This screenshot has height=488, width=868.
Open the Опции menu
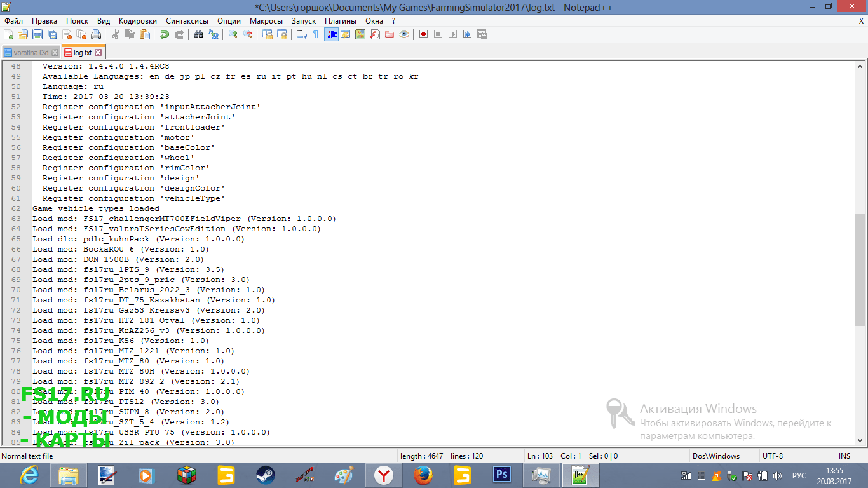pyautogui.click(x=229, y=21)
